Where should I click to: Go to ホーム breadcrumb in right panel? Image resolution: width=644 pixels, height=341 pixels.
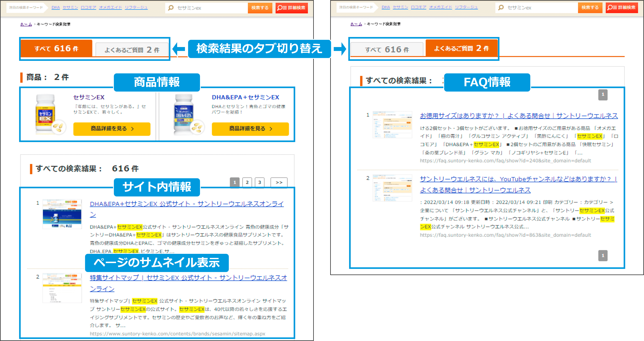click(356, 24)
